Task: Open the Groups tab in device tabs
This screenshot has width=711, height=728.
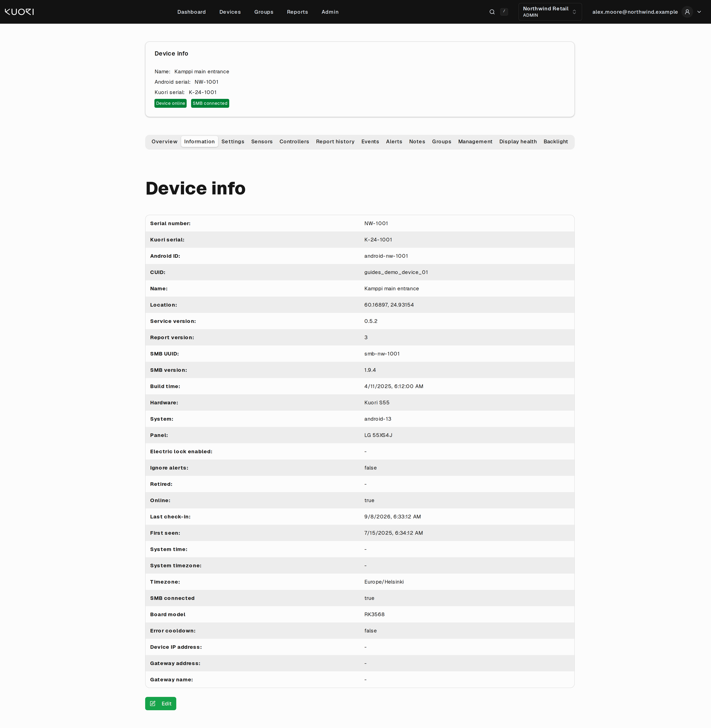Action: point(441,142)
